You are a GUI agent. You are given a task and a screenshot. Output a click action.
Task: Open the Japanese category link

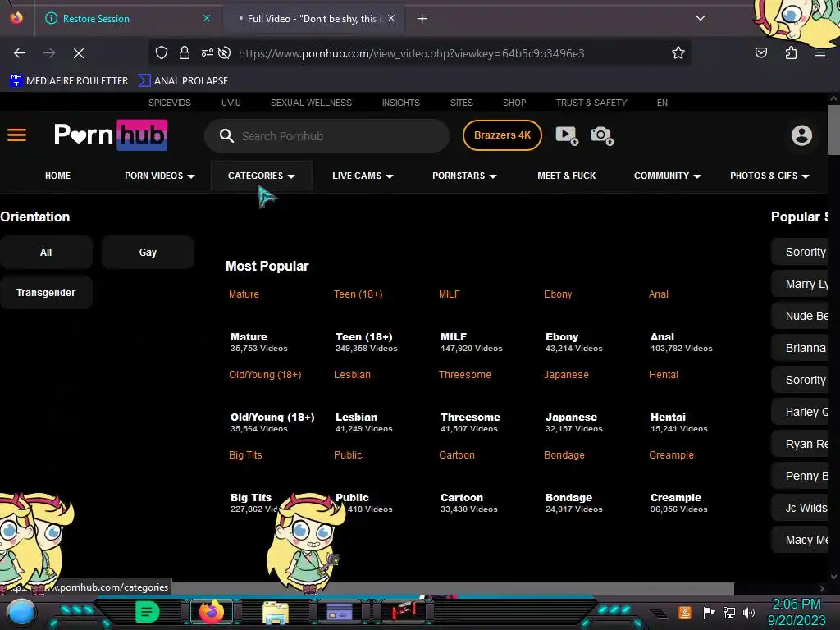tap(566, 374)
